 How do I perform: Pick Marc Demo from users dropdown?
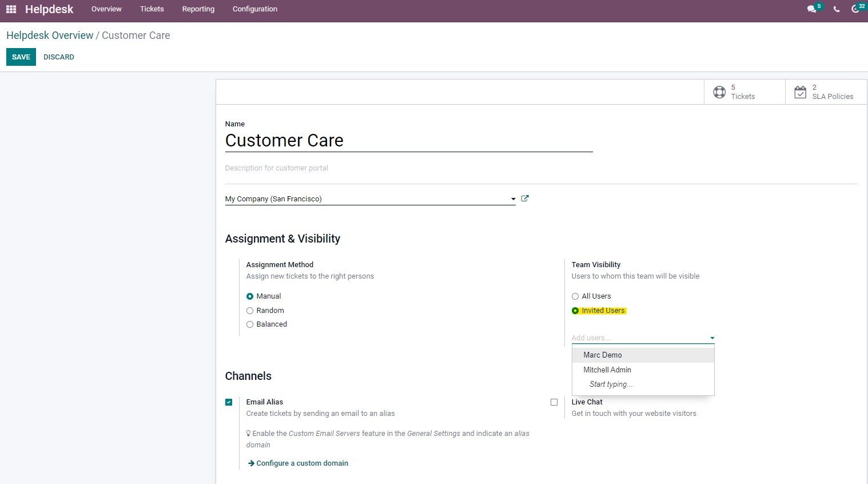coord(603,355)
